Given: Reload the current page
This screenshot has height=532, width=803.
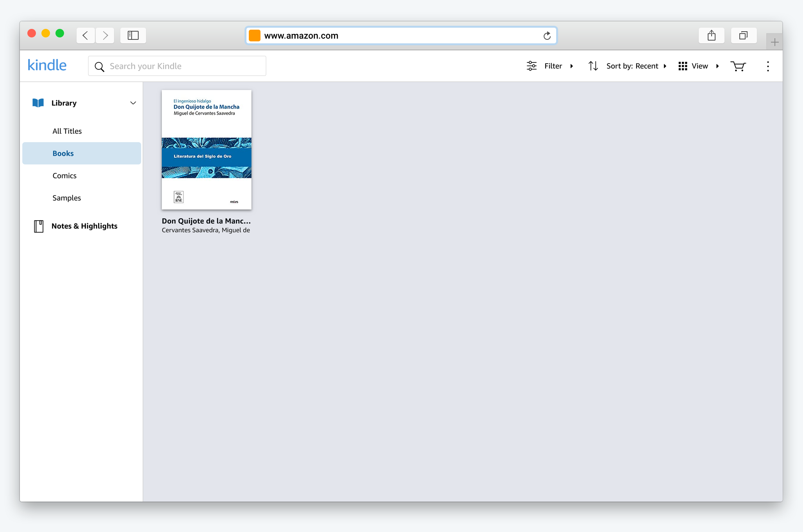Looking at the screenshot, I should 547,35.
